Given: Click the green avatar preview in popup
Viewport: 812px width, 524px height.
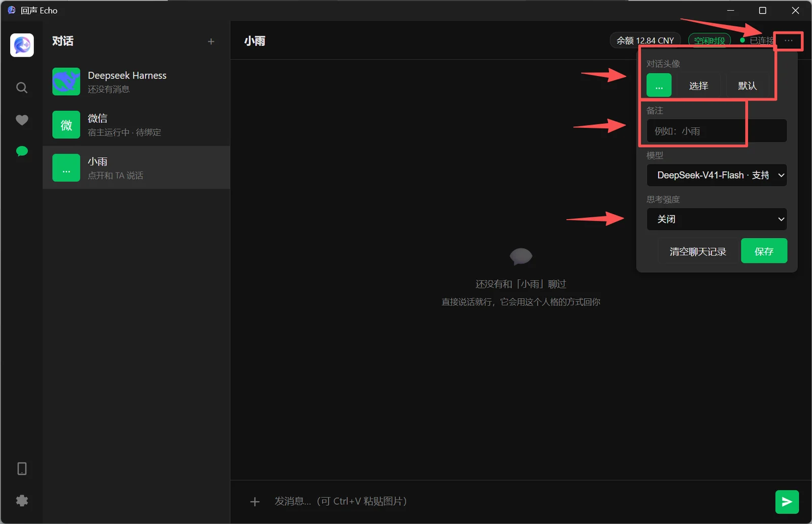Looking at the screenshot, I should pyautogui.click(x=659, y=85).
